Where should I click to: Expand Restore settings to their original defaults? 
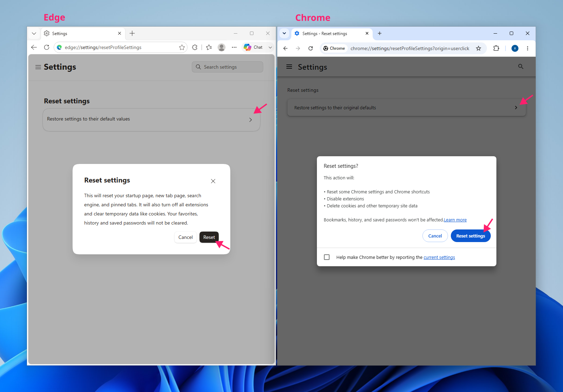point(407,108)
